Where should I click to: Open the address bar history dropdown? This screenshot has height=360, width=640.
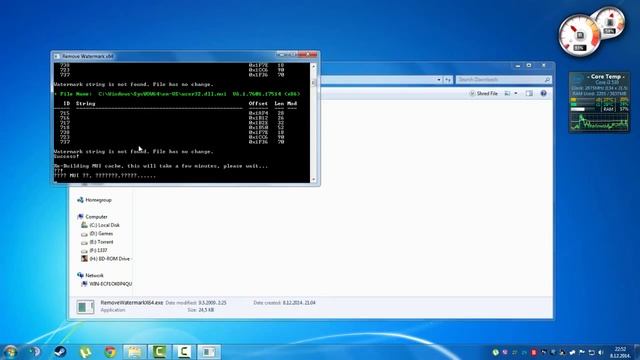coord(439,80)
